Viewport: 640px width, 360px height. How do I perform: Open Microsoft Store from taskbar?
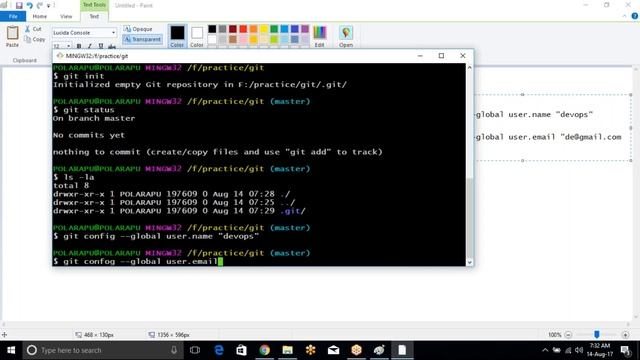tap(242, 350)
